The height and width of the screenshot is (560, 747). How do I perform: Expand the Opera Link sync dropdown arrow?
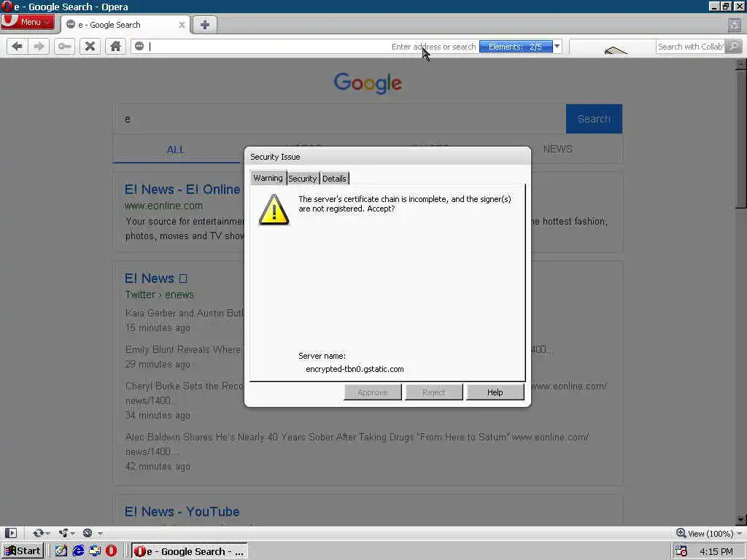coord(48,534)
